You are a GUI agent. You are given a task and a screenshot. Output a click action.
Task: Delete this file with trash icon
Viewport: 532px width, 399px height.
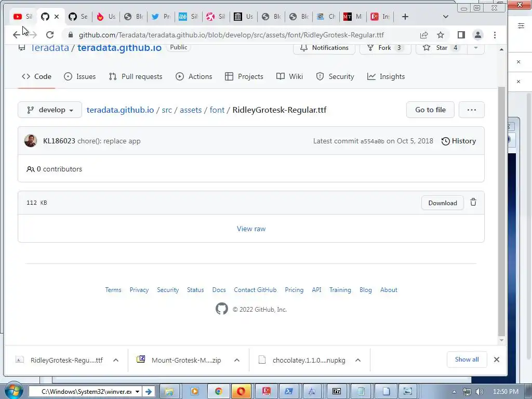[473, 203]
